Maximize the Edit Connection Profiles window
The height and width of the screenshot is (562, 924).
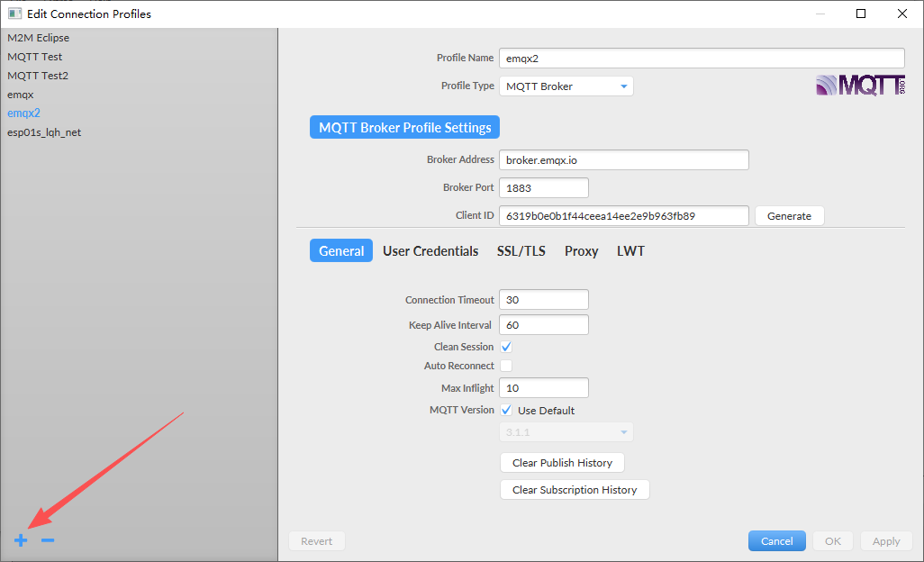861,14
